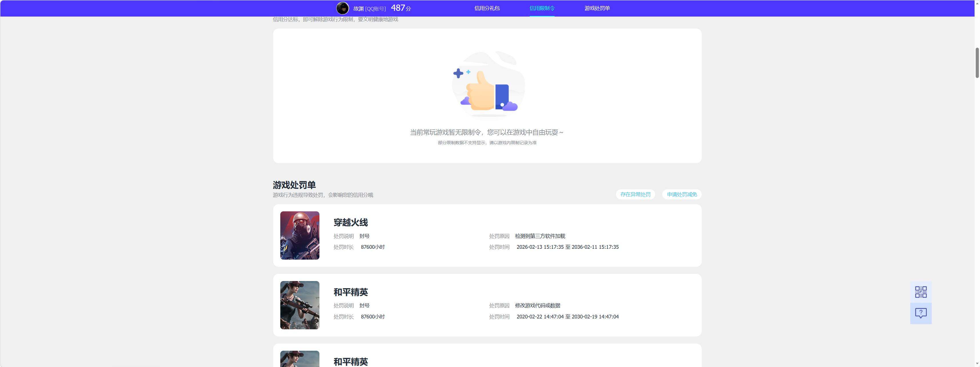Click the page vertical scrollbar thumb
Screen dimensions: 980x367
tap(977, 63)
